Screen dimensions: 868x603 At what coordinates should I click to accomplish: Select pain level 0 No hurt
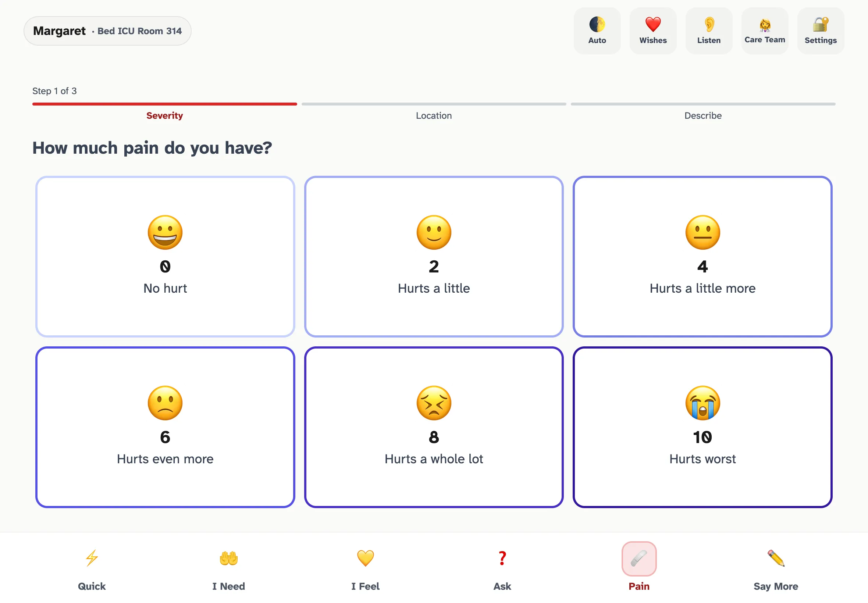coord(165,257)
